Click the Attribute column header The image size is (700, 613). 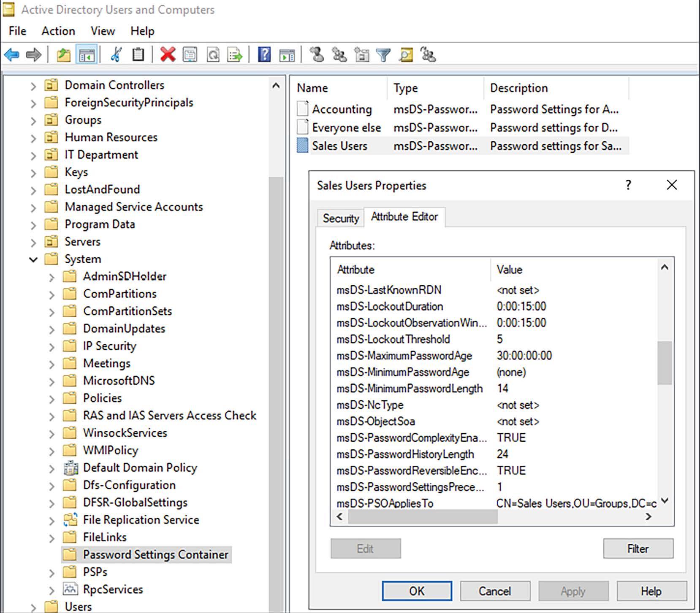(411, 270)
